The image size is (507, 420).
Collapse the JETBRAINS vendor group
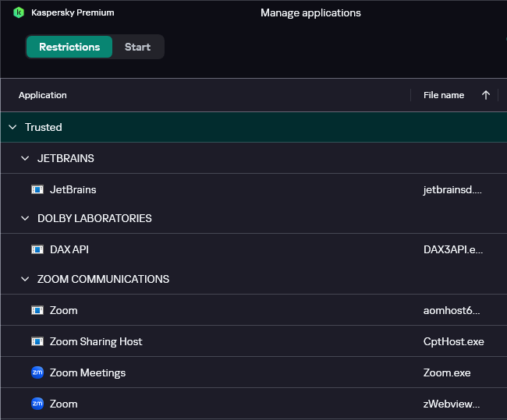pyautogui.click(x=25, y=158)
